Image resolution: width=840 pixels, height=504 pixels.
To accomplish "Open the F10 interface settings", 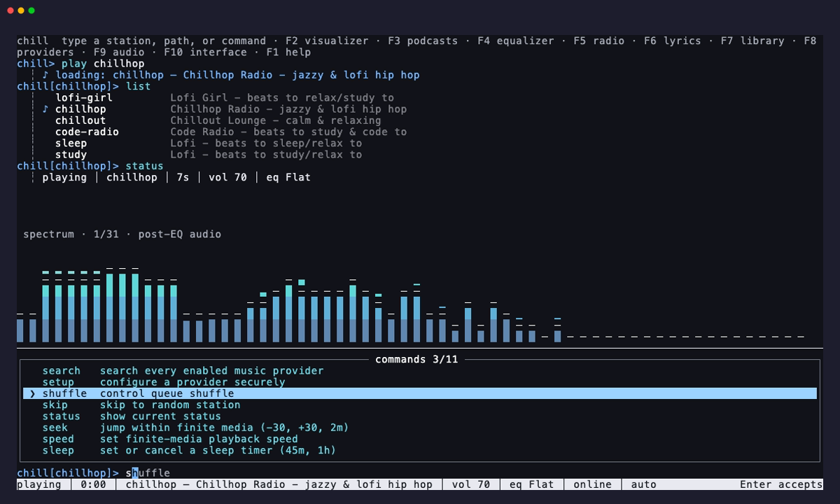I will point(205,52).
